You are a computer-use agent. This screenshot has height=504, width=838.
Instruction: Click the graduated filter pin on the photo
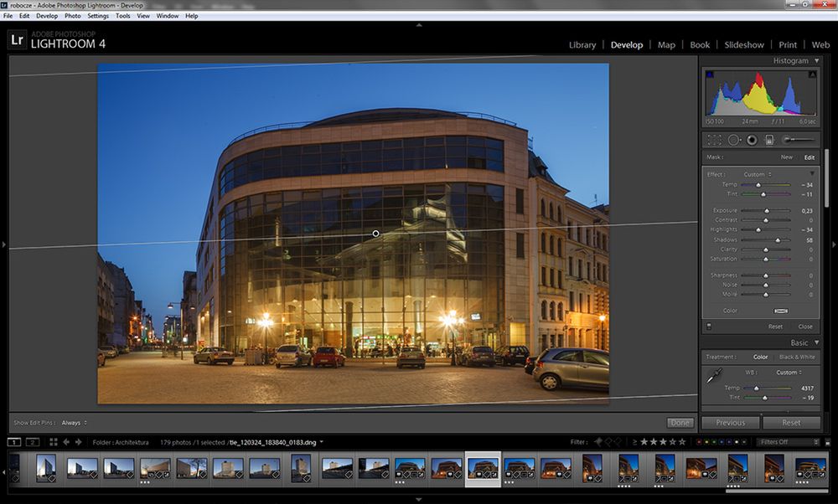pos(375,234)
